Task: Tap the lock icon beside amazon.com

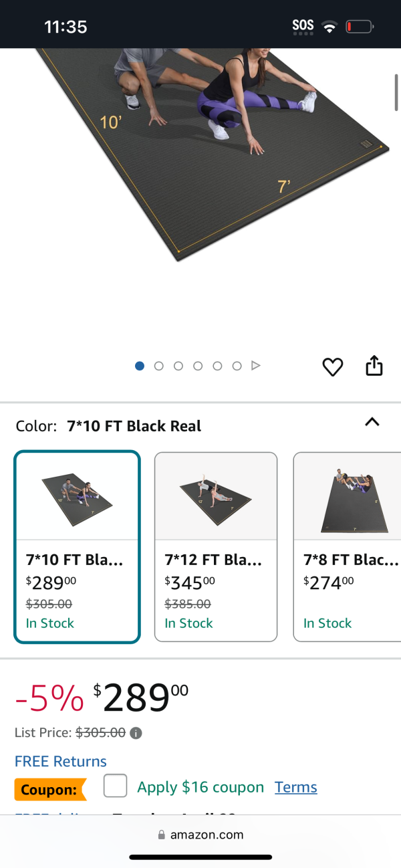Action: (161, 835)
